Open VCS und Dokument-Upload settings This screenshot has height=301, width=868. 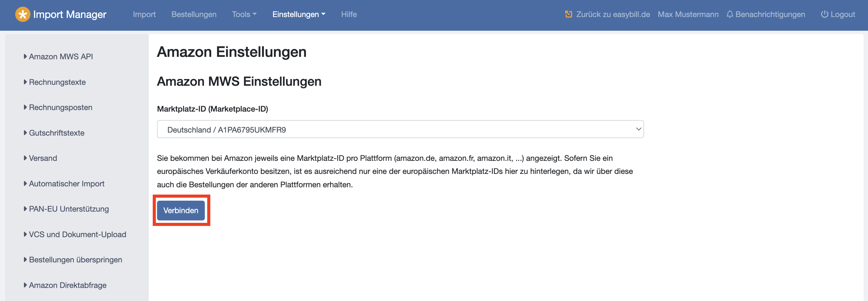click(78, 235)
